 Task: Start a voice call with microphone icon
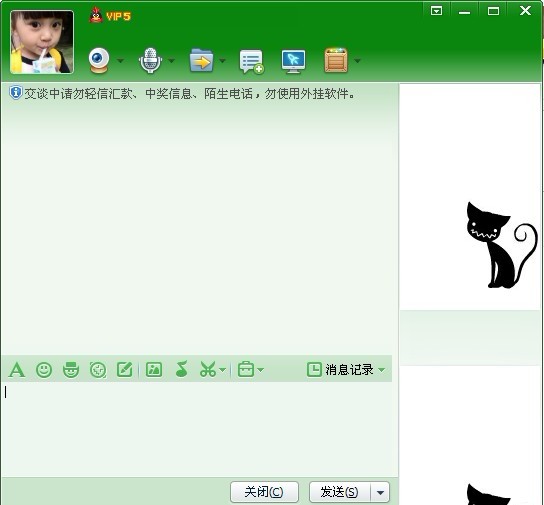[x=150, y=61]
